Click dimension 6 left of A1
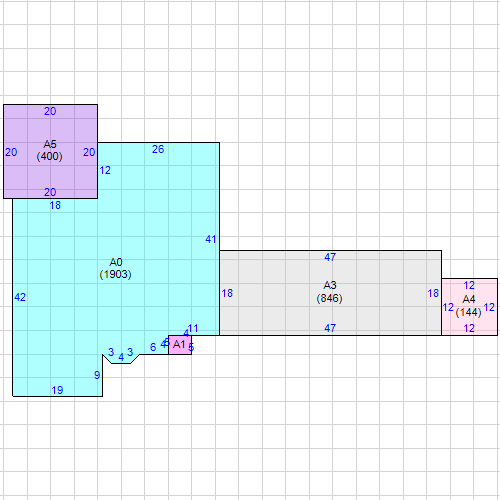The image size is (500, 500). (153, 347)
